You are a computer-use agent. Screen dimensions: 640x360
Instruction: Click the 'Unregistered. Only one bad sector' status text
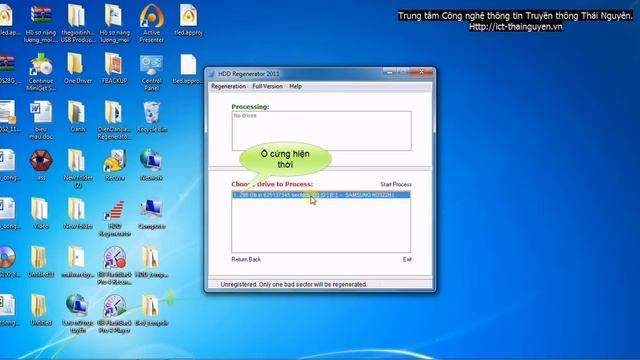coord(293,284)
